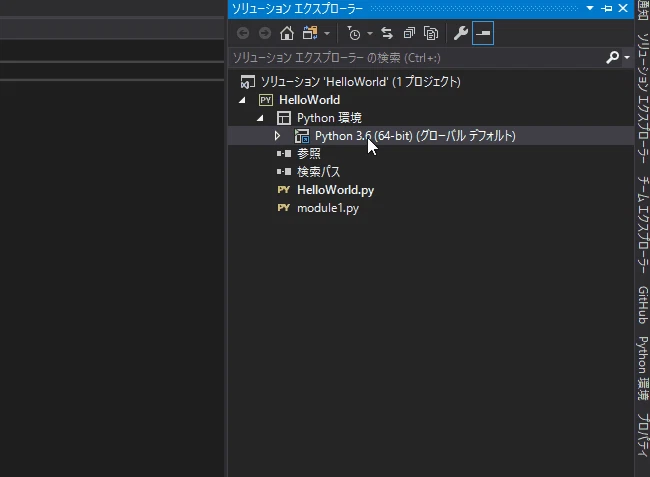Click PY icon beside HelloWorld.py
This screenshot has width=650, height=477.
pyautogui.click(x=284, y=190)
